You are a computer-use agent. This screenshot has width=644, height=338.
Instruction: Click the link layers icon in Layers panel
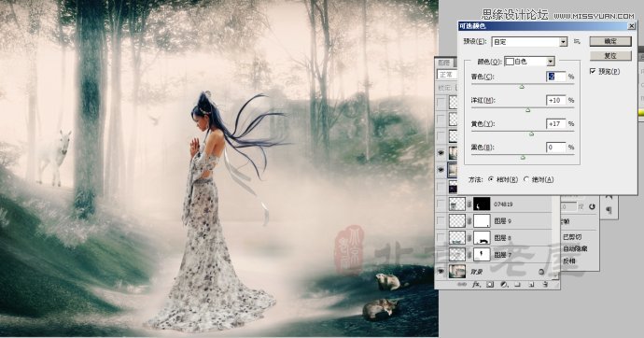coord(462,284)
